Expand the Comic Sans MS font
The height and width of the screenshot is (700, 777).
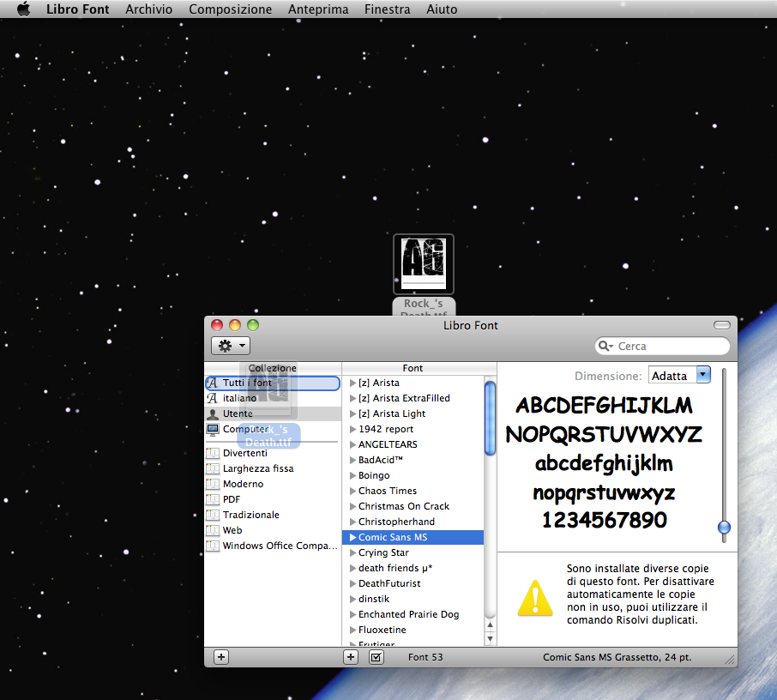pos(352,537)
